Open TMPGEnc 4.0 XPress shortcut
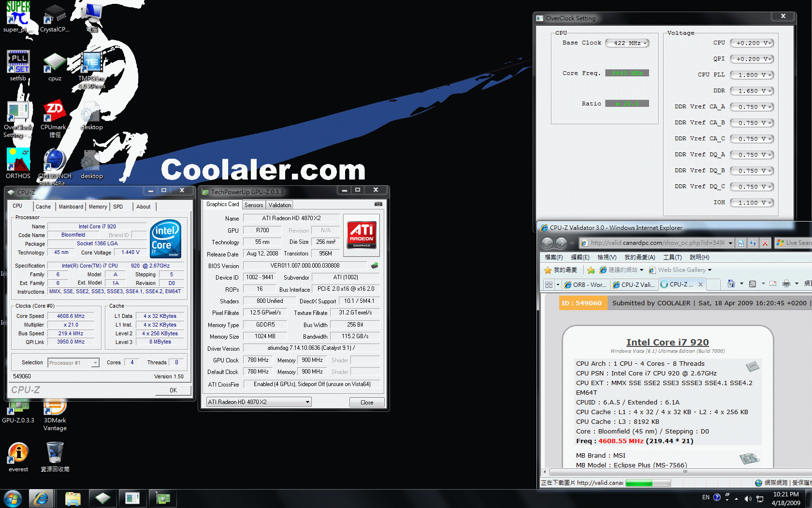Screen dimensions: 812x508 [91, 70]
